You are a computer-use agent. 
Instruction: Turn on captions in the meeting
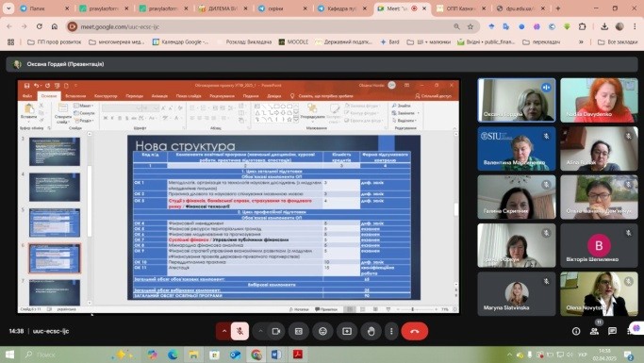(x=299, y=331)
